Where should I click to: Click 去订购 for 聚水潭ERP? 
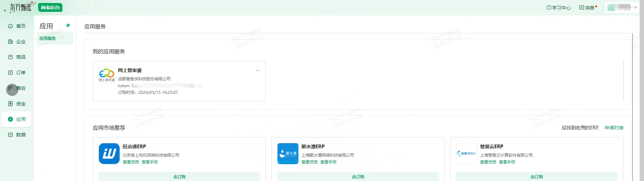tap(358, 176)
